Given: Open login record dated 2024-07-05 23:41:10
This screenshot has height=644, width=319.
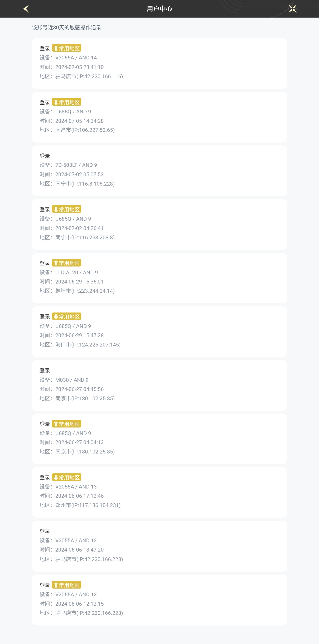Looking at the screenshot, I should [x=159, y=63].
